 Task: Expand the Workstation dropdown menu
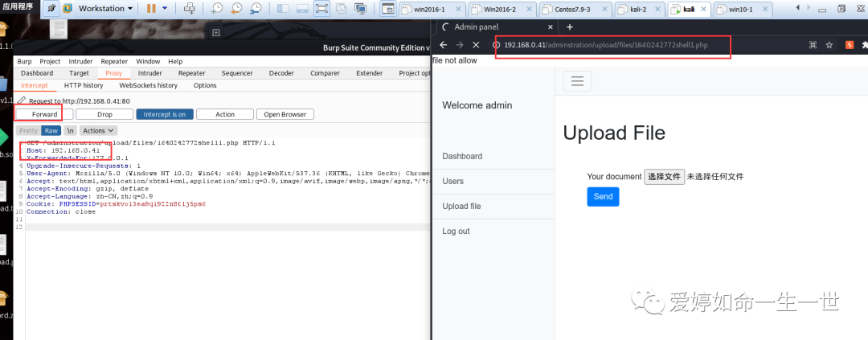(105, 8)
